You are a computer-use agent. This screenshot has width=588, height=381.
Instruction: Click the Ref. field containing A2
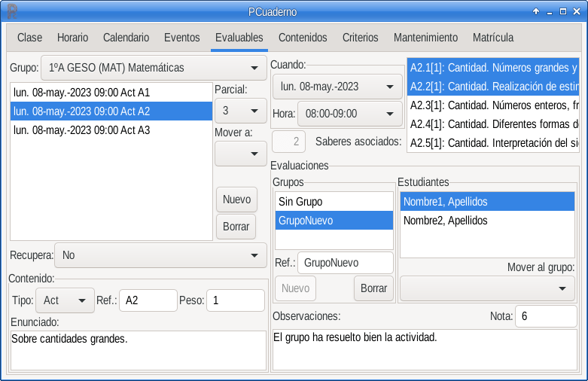148,300
